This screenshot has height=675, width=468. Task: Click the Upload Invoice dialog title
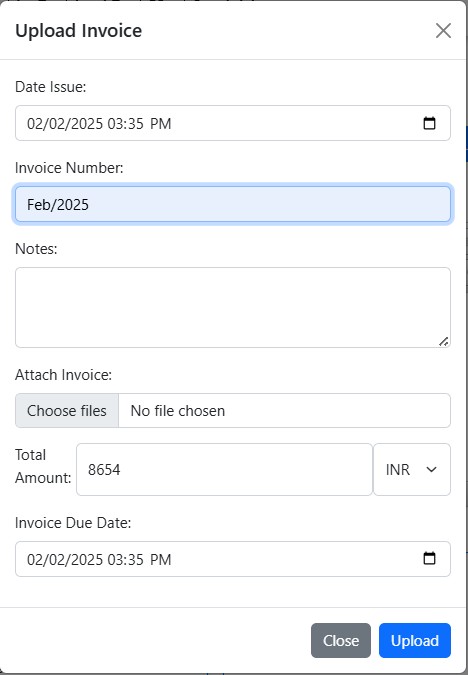pyautogui.click(x=78, y=31)
